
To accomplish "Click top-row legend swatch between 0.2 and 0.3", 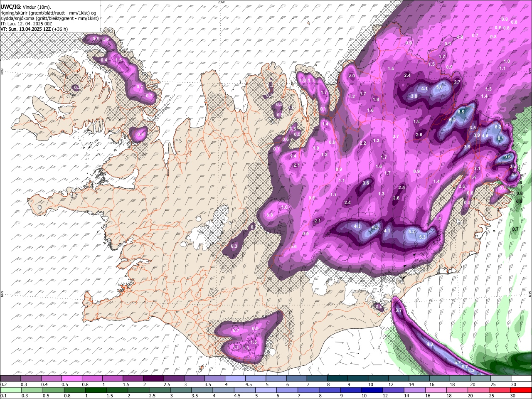I will tap(10, 379).
